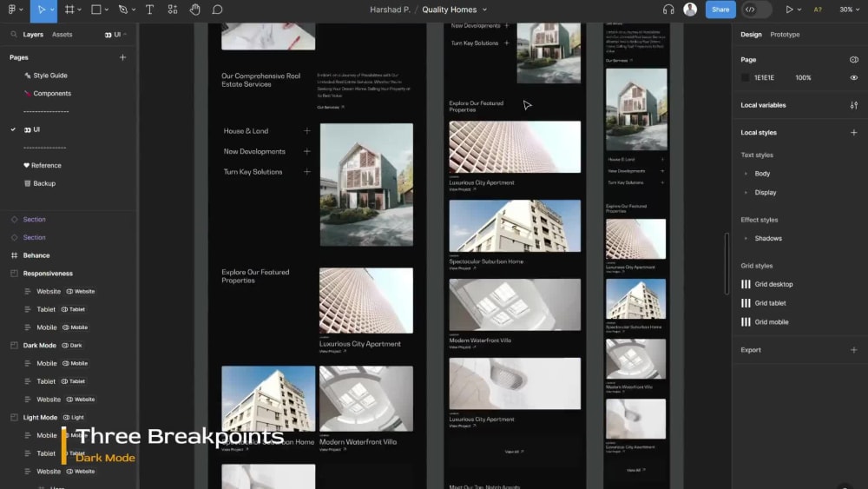Open the Pen tool options chevron

[134, 10]
